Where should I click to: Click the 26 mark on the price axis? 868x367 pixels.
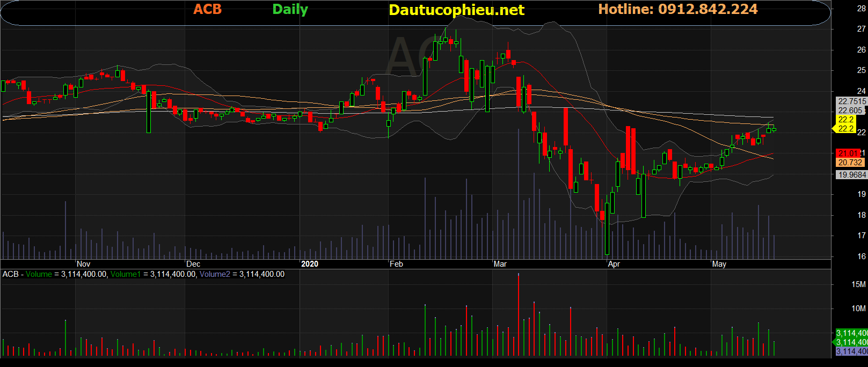click(x=861, y=50)
